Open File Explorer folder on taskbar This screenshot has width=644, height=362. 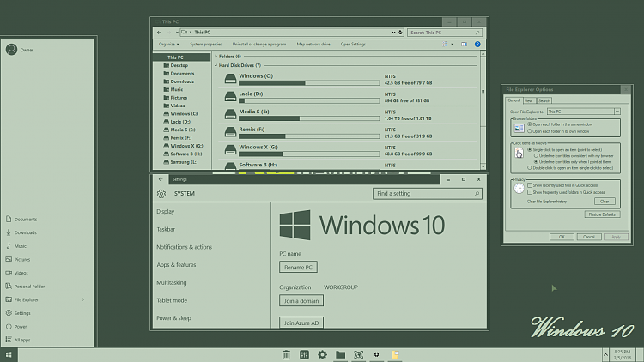341,354
